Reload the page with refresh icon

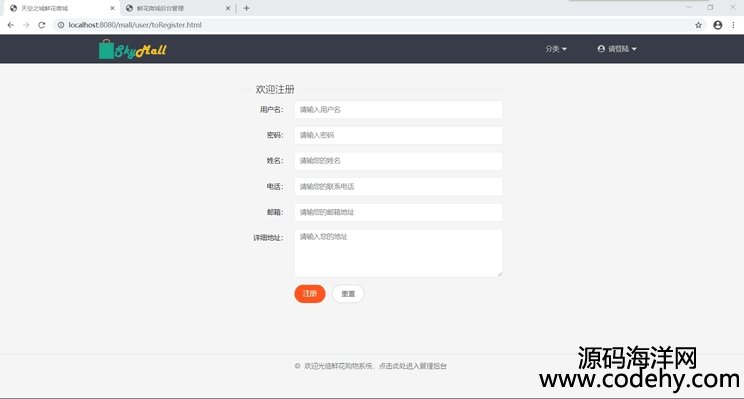pyautogui.click(x=42, y=25)
